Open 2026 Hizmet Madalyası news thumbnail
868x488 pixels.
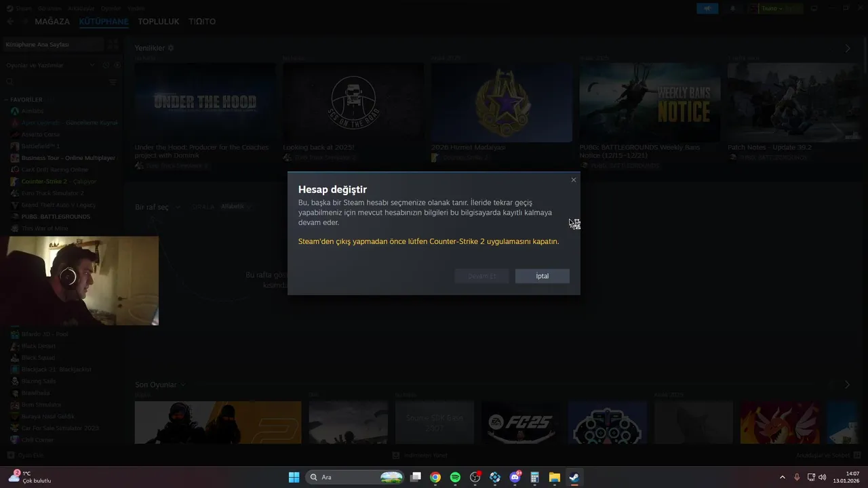click(x=501, y=102)
